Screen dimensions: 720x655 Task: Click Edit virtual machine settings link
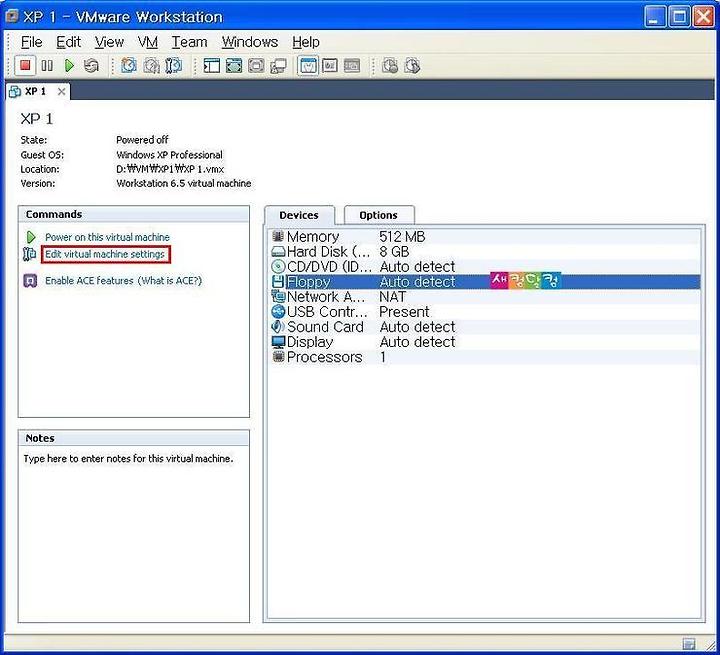click(x=105, y=254)
